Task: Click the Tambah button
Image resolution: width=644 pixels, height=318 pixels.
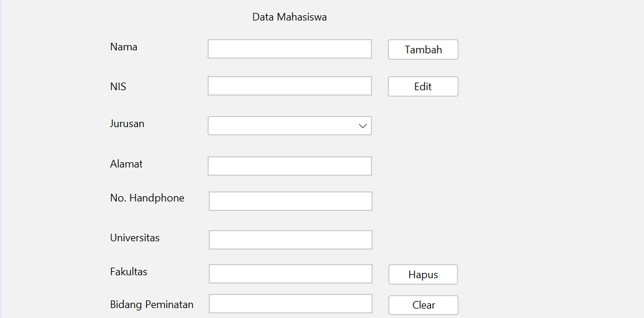Action: tap(423, 50)
